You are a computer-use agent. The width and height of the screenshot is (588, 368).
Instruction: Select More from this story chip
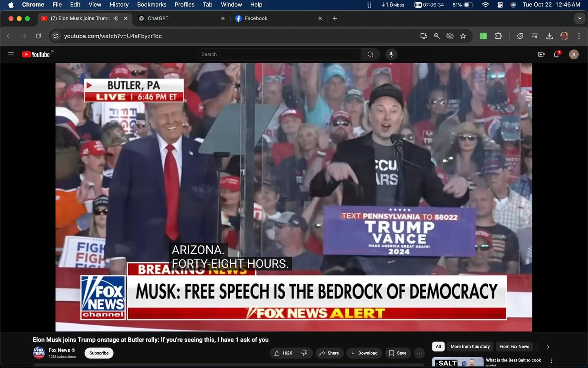tap(470, 347)
